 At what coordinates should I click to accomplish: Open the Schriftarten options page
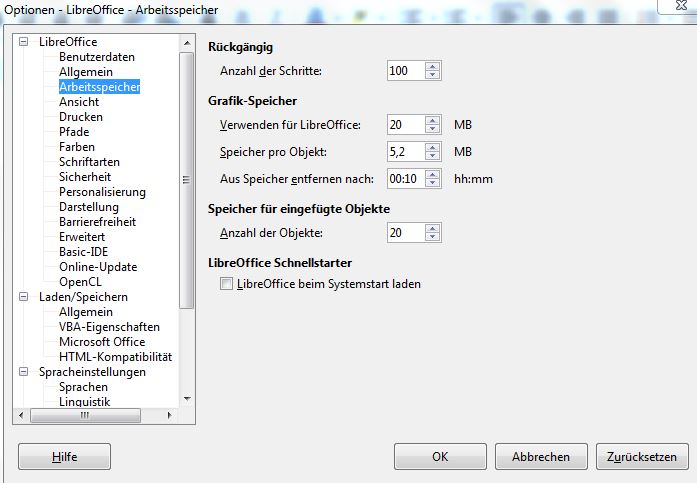(x=89, y=162)
